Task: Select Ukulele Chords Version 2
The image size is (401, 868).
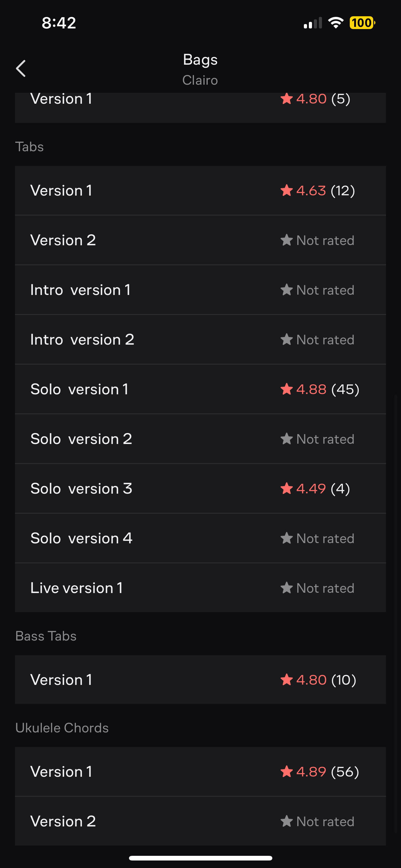Action: click(x=200, y=821)
